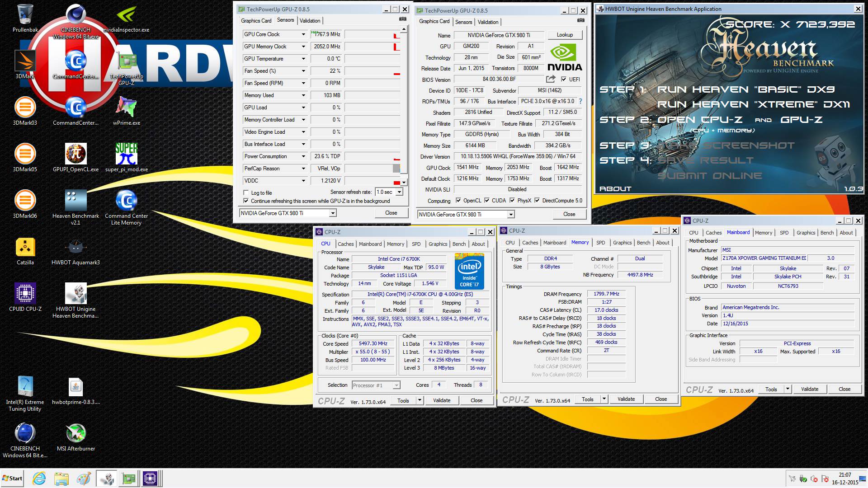868x488 pixels.
Task: Open Graphics tab in CPU-Z Mainboard window
Action: 806,233
